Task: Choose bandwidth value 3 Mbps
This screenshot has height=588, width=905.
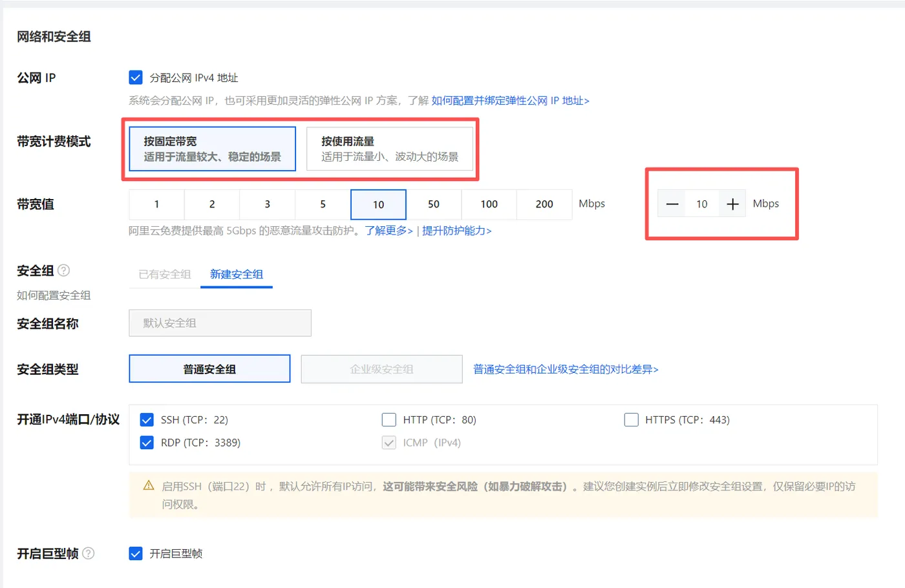Action: (268, 204)
